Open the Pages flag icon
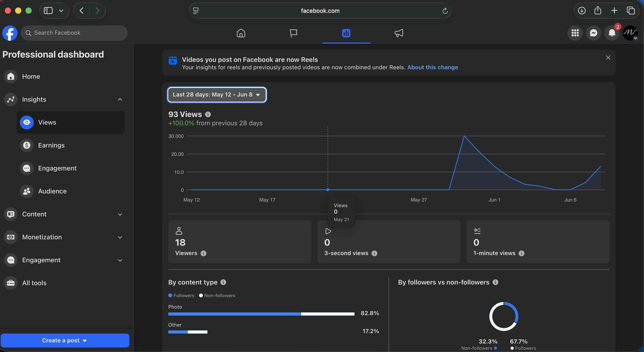Image resolution: width=644 pixels, height=352 pixels. coord(294,33)
